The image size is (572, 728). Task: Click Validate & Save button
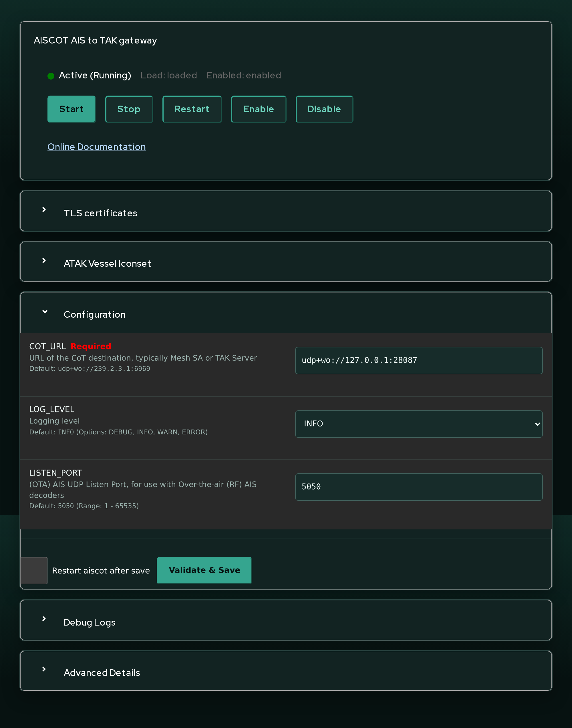[x=204, y=570]
